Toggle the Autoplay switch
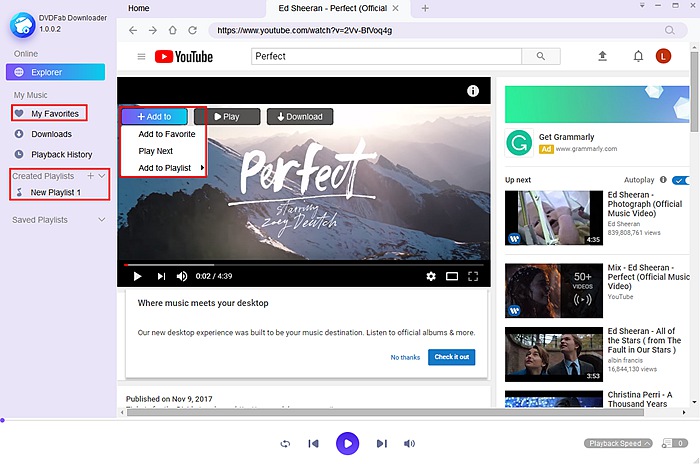 tap(681, 180)
